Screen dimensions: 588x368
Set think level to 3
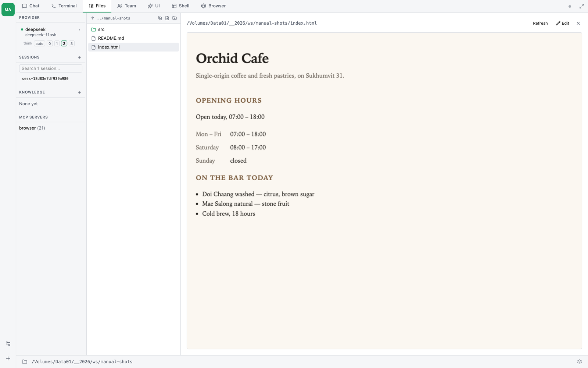72,43
